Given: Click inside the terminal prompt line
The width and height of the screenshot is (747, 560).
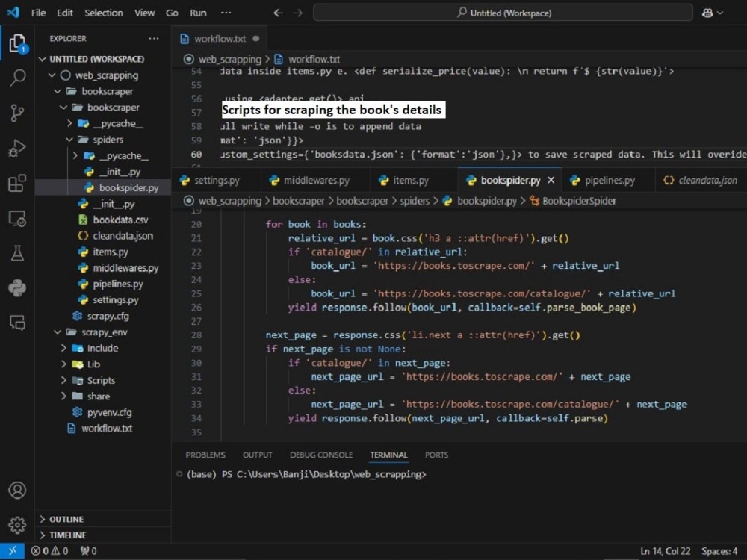Looking at the screenshot, I should click(x=306, y=474).
